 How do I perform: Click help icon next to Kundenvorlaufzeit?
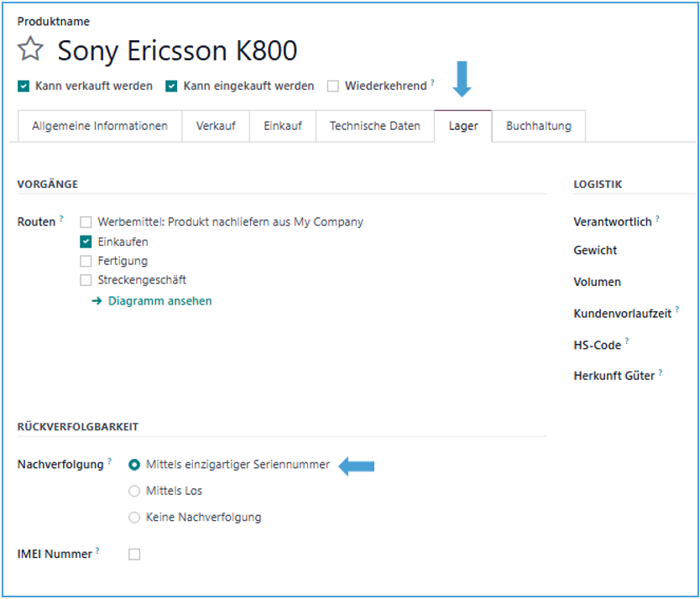tap(676, 310)
